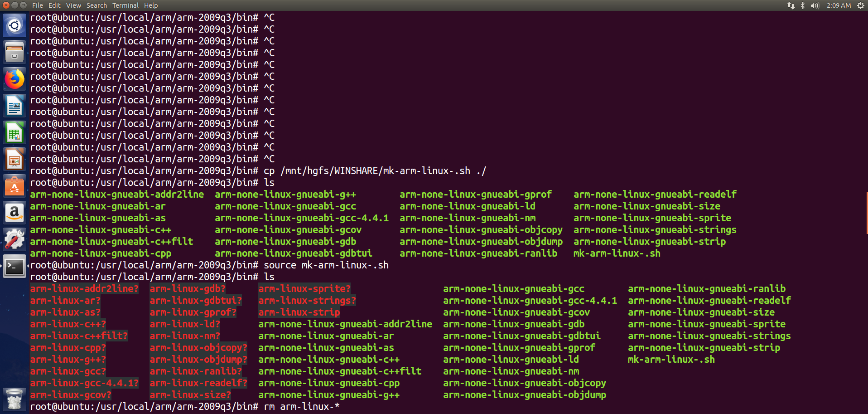The width and height of the screenshot is (868, 414).
Task: Open the View menu
Action: (73, 5)
